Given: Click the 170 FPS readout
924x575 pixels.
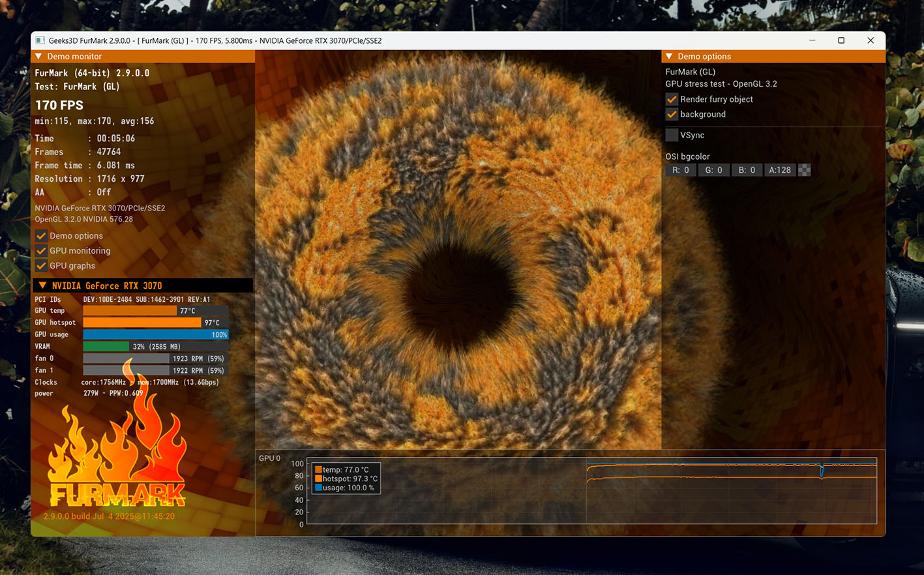Looking at the screenshot, I should (x=59, y=105).
